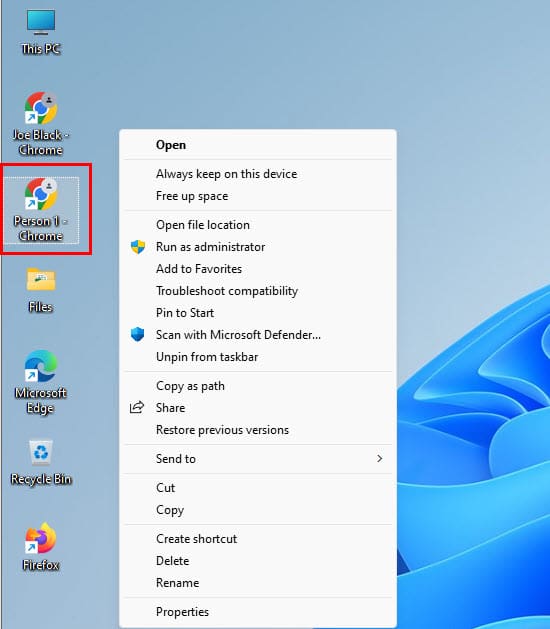Select Copy in the context menu
This screenshot has width=550, height=629.
click(x=258, y=509)
